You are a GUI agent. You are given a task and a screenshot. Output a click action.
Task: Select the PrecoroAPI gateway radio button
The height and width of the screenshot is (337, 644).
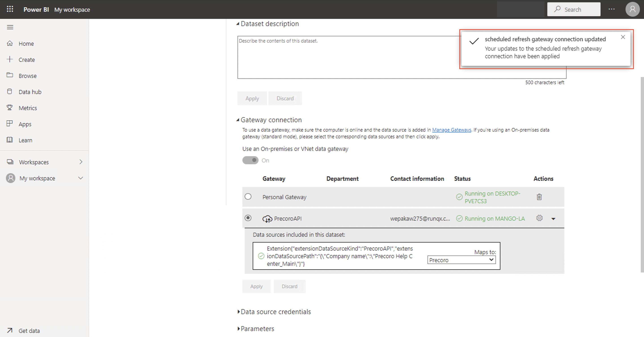coord(248,218)
